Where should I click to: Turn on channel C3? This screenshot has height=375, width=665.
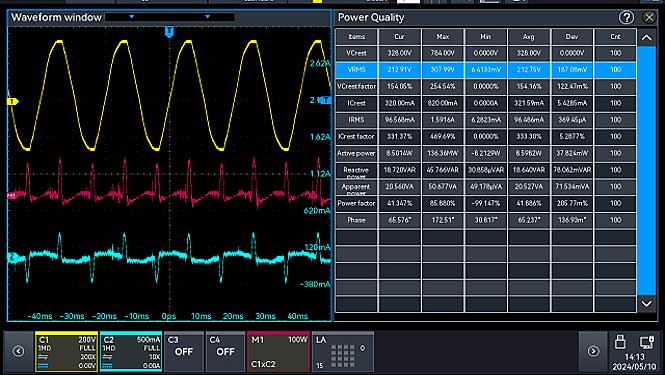click(184, 352)
